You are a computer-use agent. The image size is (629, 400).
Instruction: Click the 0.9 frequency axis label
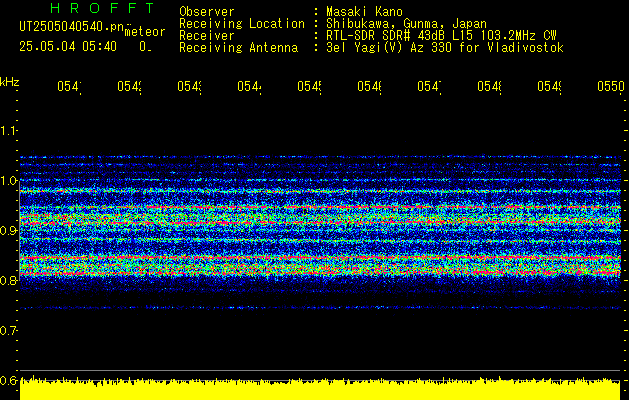[x=8, y=230]
